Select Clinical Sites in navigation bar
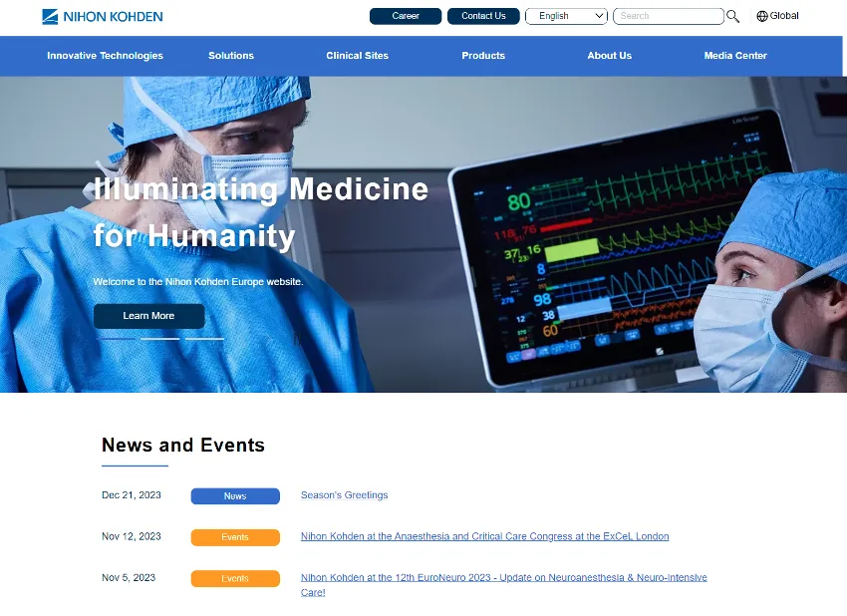Screen dimensions: 847x616 coord(357,56)
